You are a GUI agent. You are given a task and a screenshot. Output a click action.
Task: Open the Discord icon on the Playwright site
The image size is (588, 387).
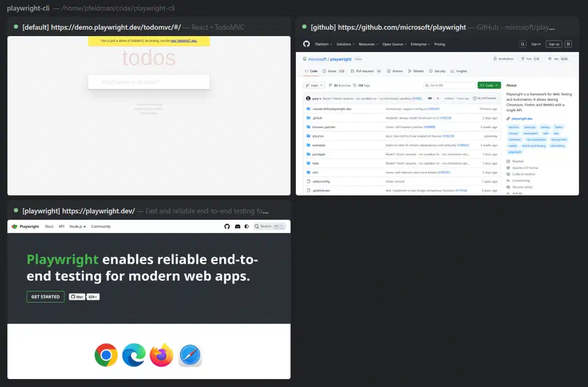point(238,227)
